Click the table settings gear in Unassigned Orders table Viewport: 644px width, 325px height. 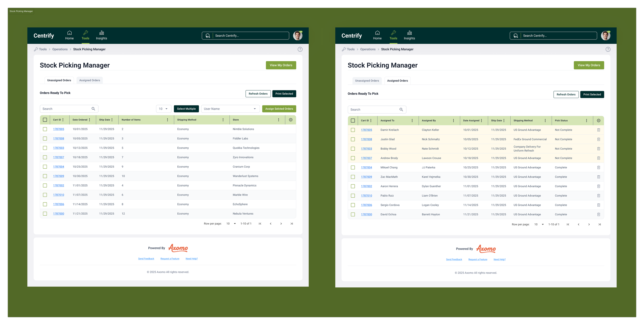click(291, 120)
